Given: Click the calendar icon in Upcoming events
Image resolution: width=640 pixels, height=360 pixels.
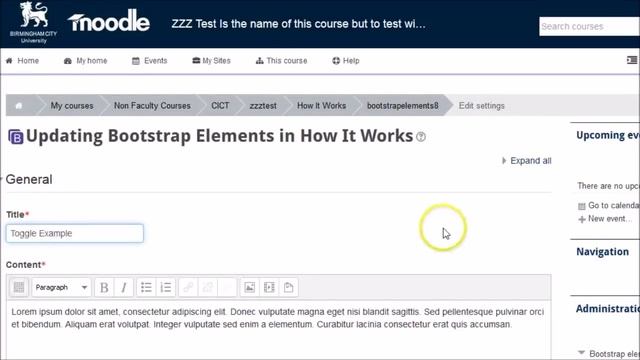Looking at the screenshot, I should pyautogui.click(x=582, y=206).
